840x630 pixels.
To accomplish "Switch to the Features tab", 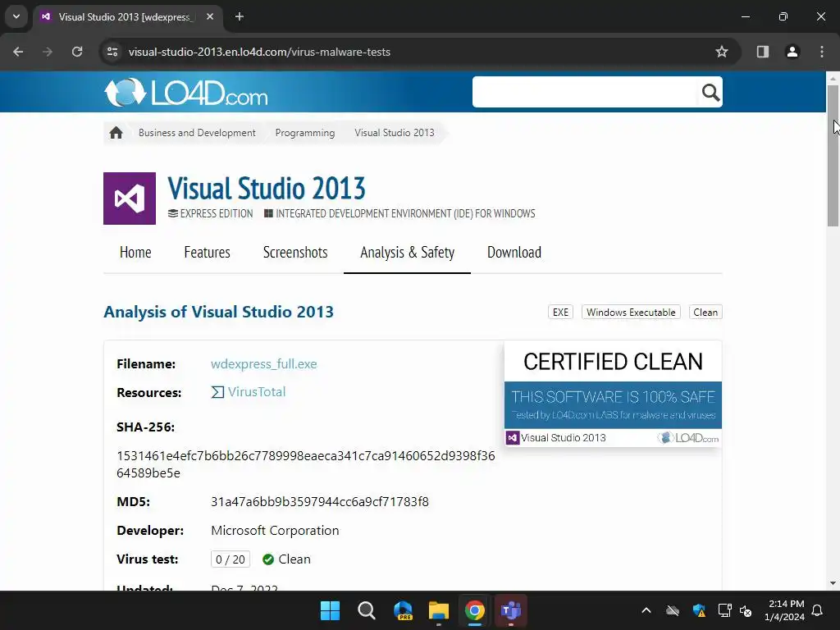I will click(208, 253).
